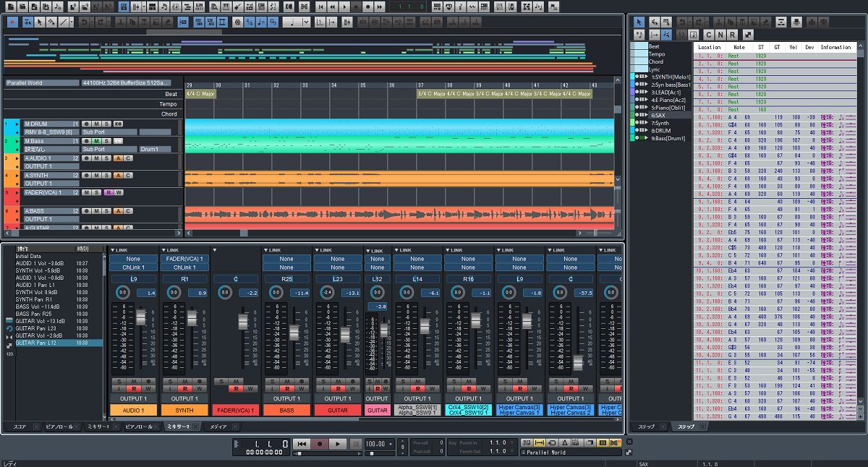
Task: Arm record on A:BASS track header
Action: point(87,211)
